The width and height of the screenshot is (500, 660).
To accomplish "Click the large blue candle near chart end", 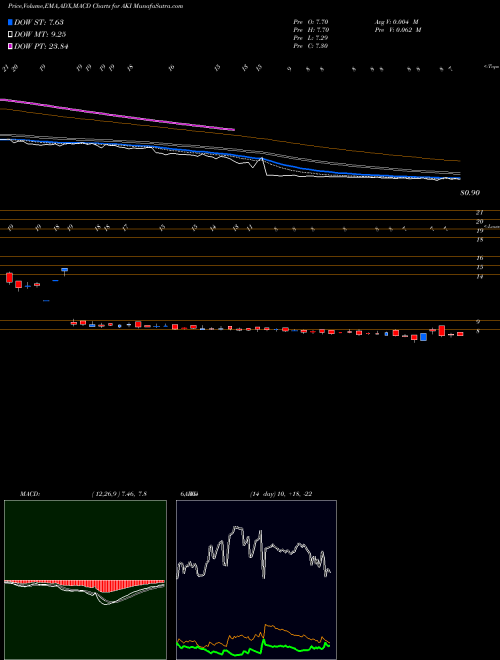I will [x=423, y=337].
